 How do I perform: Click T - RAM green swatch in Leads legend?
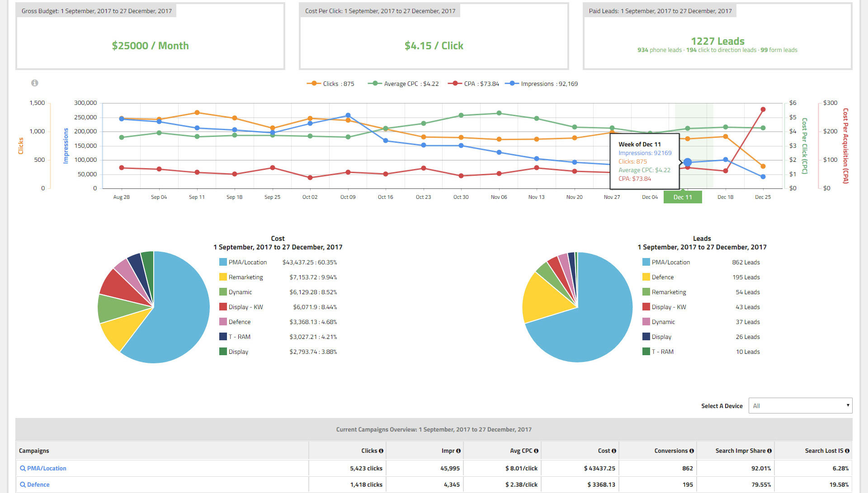coord(646,352)
